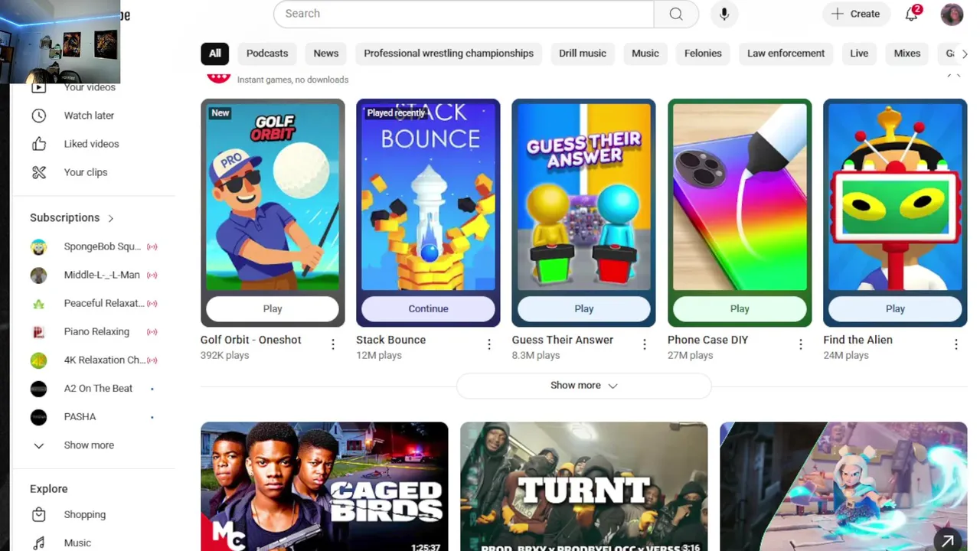This screenshot has width=980, height=551.
Task: Open more options for Stack Bounce
Action: coord(489,345)
